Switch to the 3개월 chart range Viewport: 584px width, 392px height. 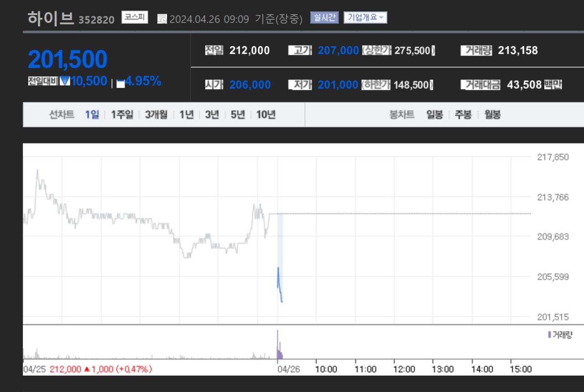(156, 115)
